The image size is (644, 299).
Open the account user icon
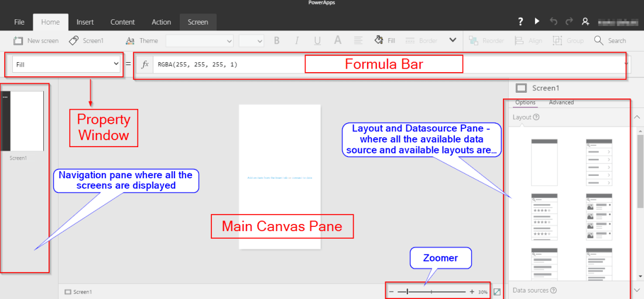(x=585, y=22)
